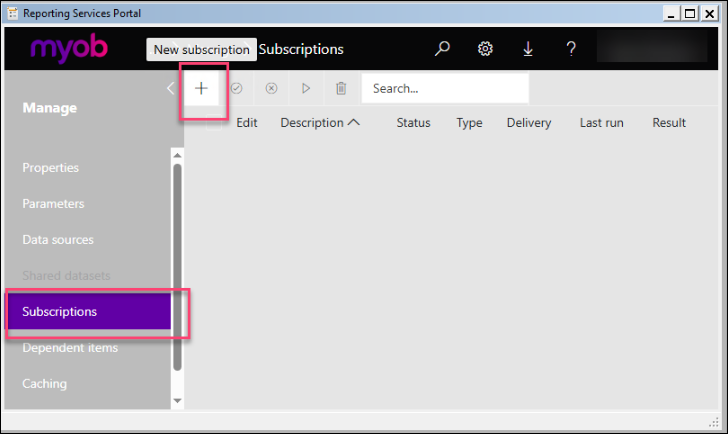Click the run now play icon
Screen dimensions: 728x434
coord(306,88)
